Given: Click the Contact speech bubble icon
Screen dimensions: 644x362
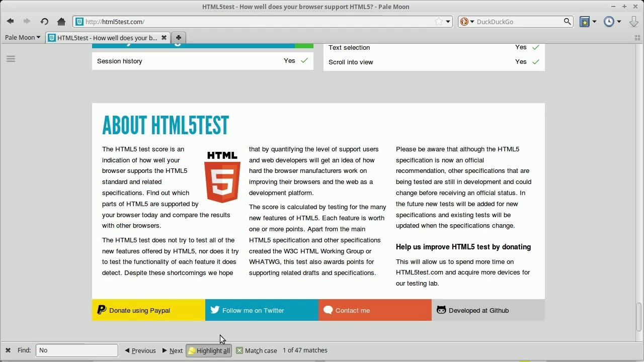Looking at the screenshot, I should click(x=328, y=310).
